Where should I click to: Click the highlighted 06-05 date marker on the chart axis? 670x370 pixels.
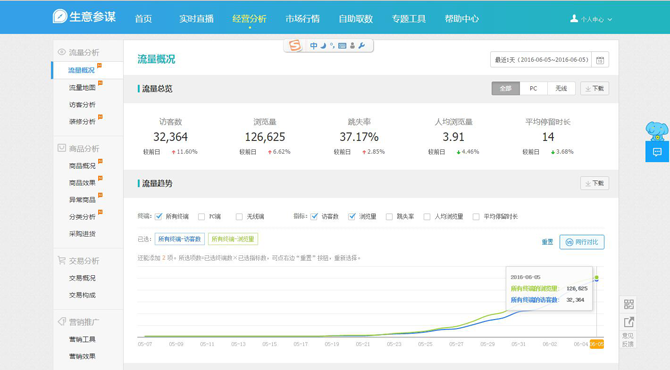click(x=597, y=344)
